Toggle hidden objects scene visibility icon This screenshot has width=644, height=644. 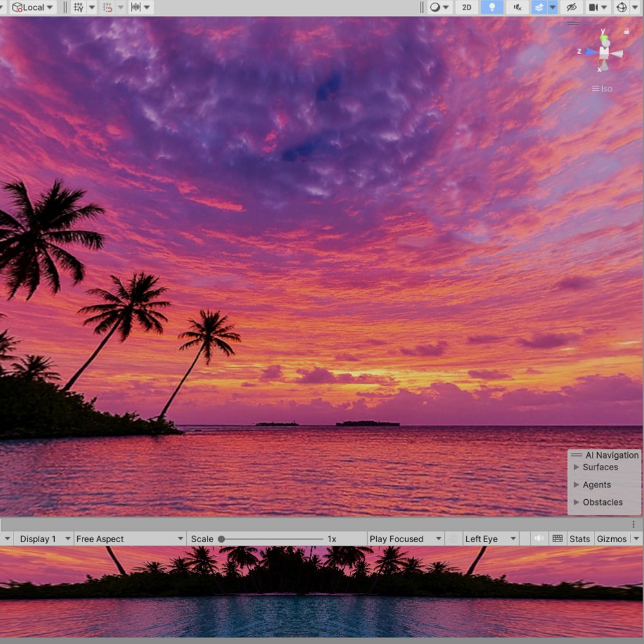pyautogui.click(x=571, y=7)
